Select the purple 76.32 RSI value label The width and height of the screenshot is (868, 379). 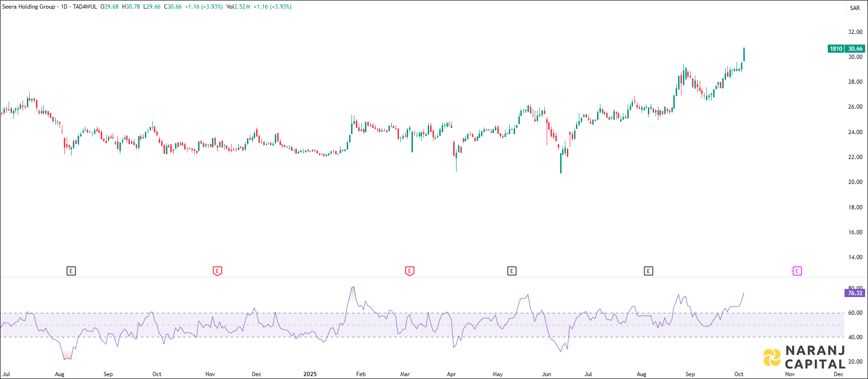855,293
